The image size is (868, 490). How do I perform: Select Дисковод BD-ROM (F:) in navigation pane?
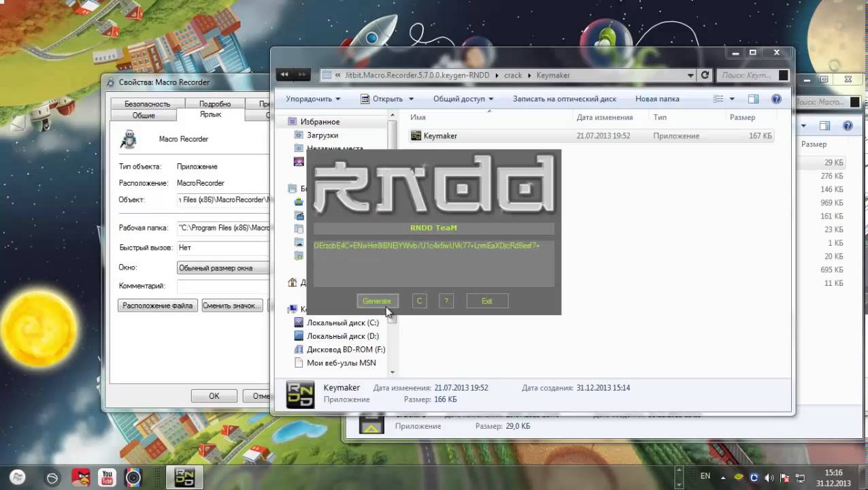point(346,350)
